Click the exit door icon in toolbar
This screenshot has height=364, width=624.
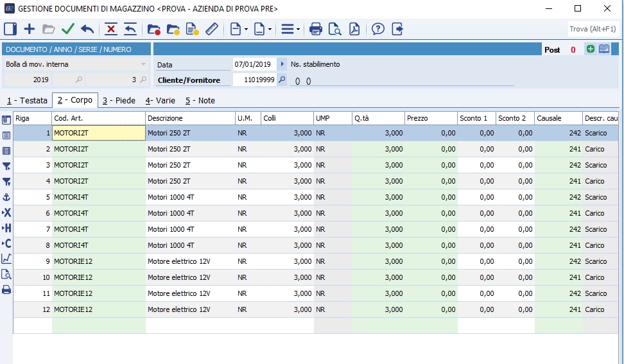tap(397, 29)
